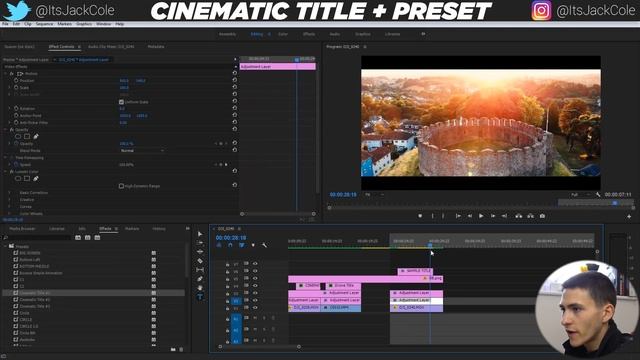Toggle Anchor Point animation stopwatch

pyautogui.click(x=16, y=116)
